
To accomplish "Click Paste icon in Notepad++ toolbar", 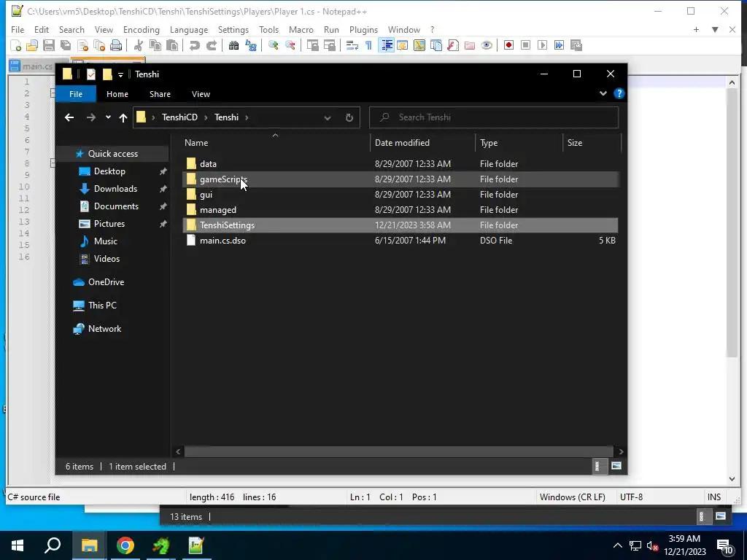I will pyautogui.click(x=172, y=45).
